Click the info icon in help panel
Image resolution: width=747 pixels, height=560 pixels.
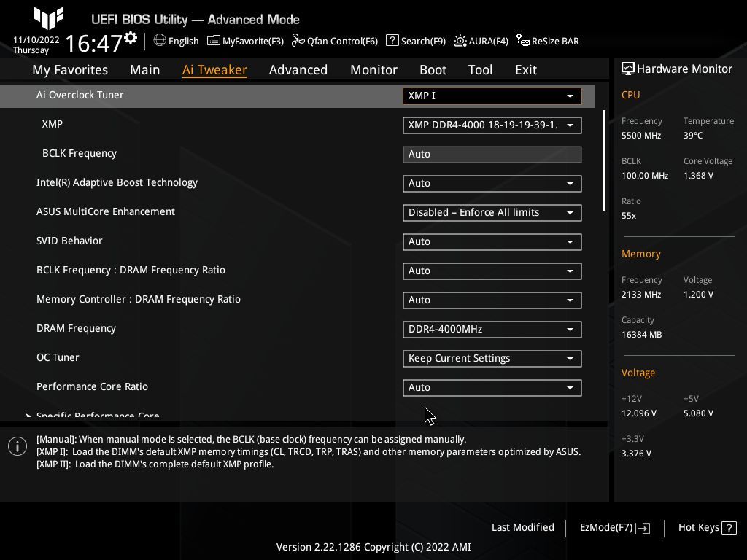point(18,447)
